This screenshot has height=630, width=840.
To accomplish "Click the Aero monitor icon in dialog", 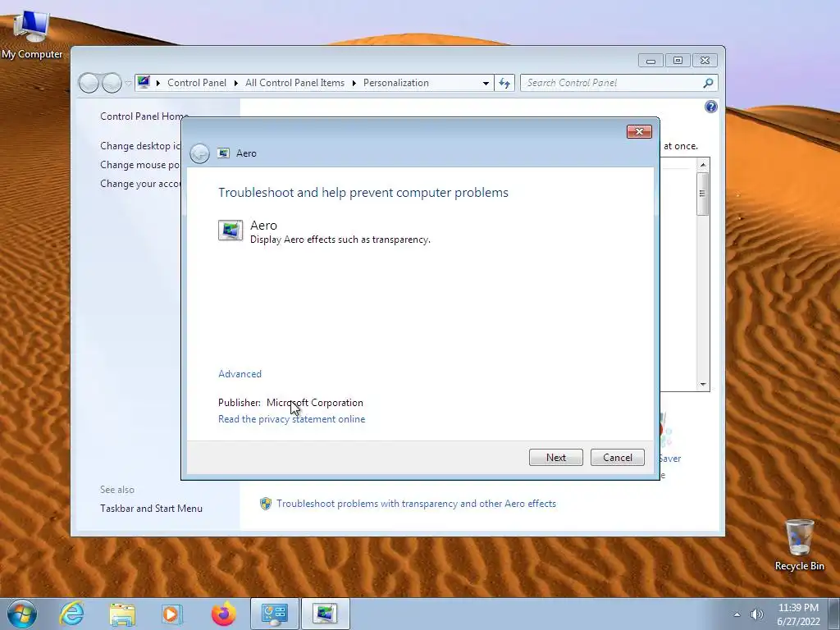I will point(231,231).
